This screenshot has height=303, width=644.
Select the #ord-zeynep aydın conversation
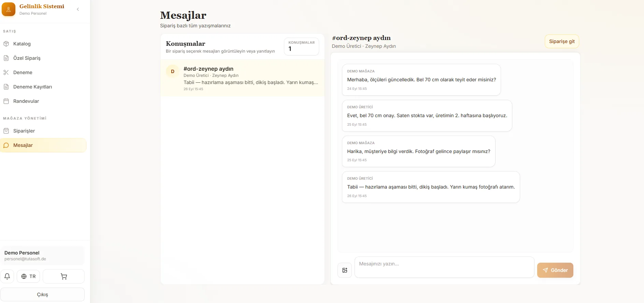242,78
